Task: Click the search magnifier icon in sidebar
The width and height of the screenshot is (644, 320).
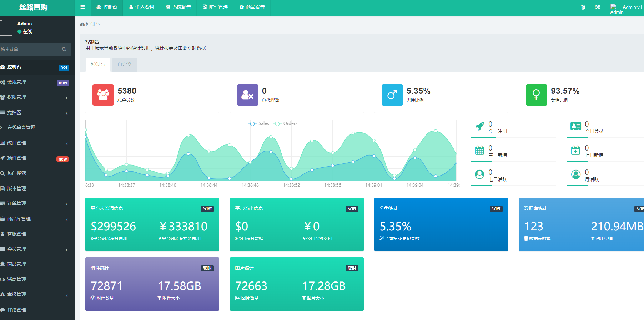Action: 64,49
